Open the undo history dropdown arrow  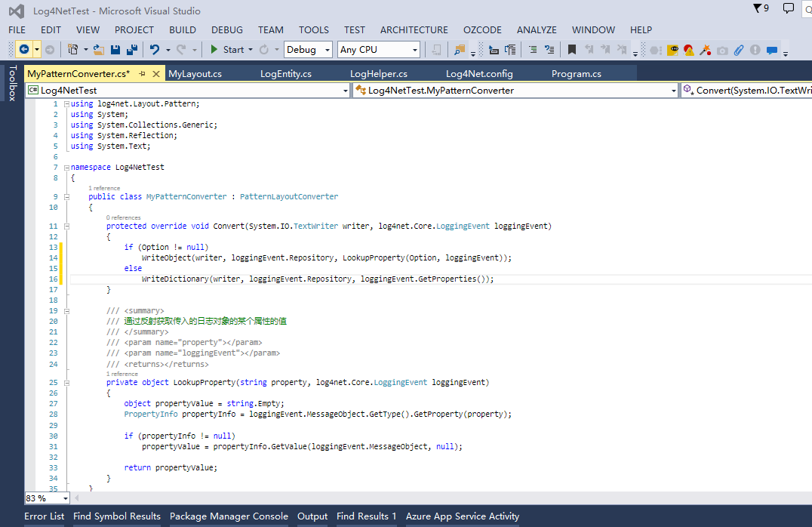[168, 51]
